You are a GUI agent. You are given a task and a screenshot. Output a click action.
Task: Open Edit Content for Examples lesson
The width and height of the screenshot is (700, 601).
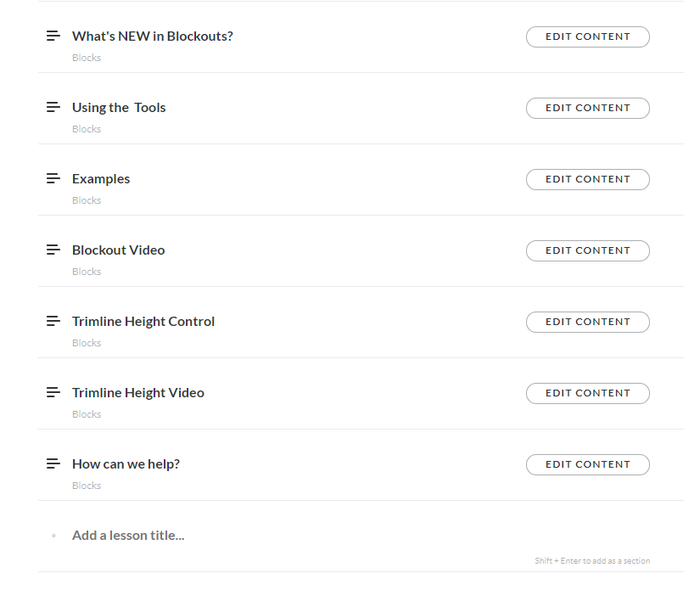coord(587,179)
